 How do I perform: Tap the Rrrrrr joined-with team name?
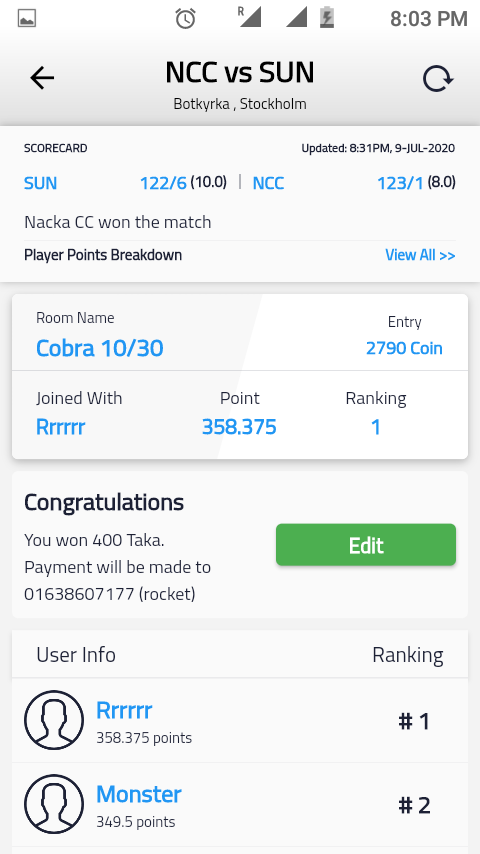point(60,427)
